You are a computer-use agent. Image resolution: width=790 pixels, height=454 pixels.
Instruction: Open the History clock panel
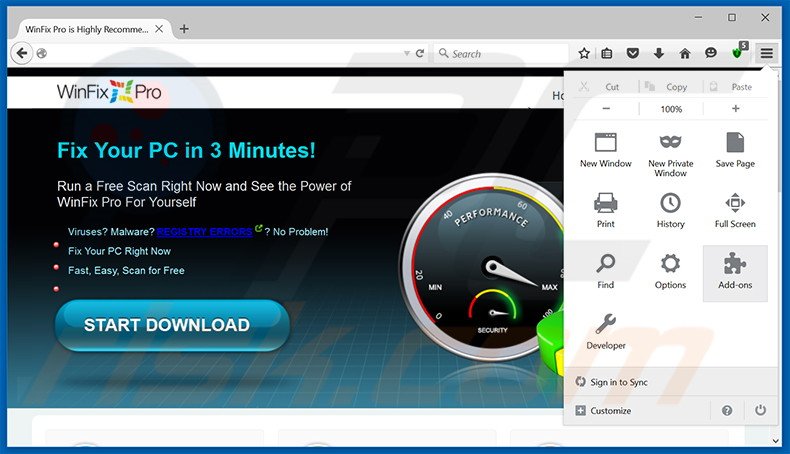(x=670, y=212)
